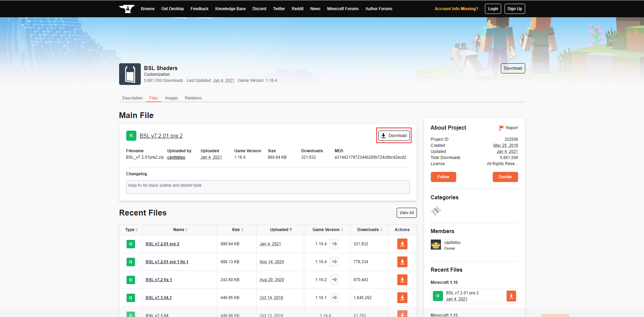644x317 pixels.
Task: Open the shaders category icon under Categories
Action: (436, 211)
